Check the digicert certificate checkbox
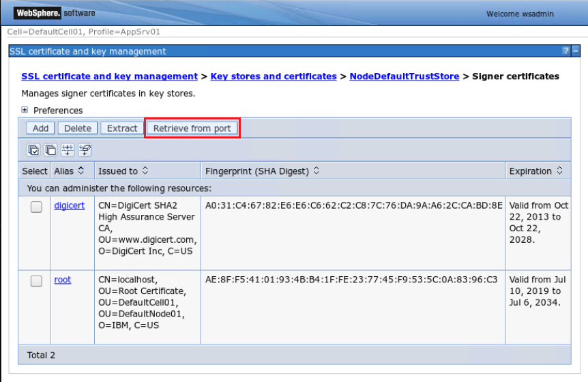Screen dimensions: 588x382 coord(36,207)
